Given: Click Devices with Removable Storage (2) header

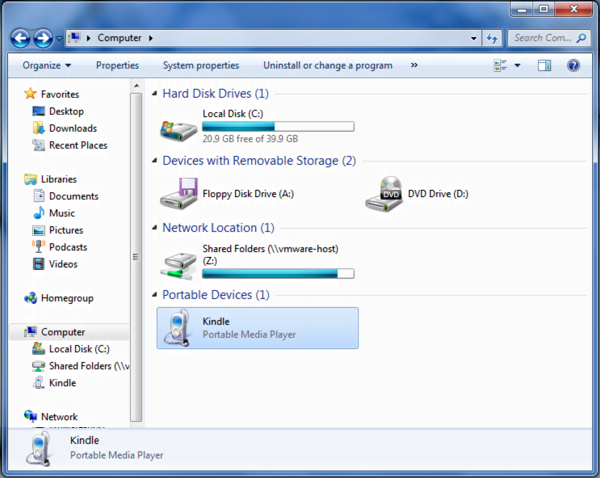Looking at the screenshot, I should pyautogui.click(x=259, y=161).
